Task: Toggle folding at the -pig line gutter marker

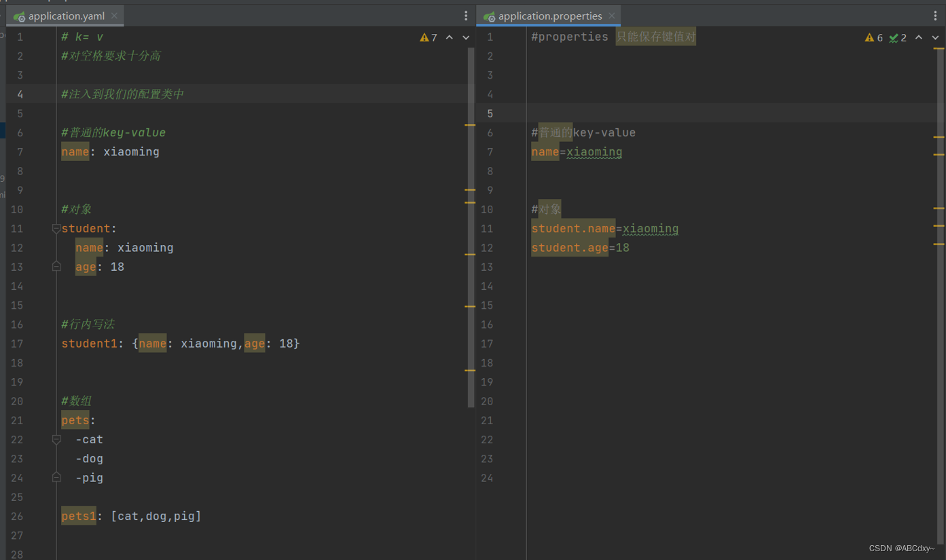Action: pos(56,478)
